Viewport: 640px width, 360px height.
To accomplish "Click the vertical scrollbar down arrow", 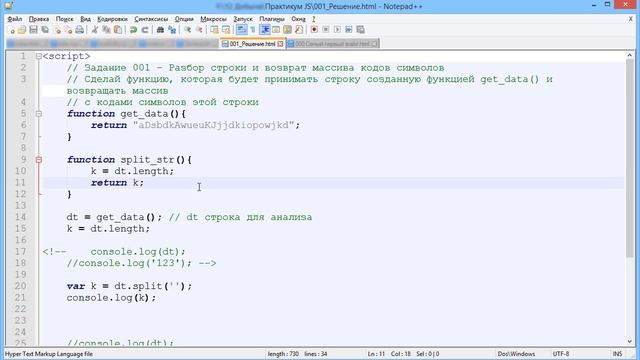I will pos(629,341).
